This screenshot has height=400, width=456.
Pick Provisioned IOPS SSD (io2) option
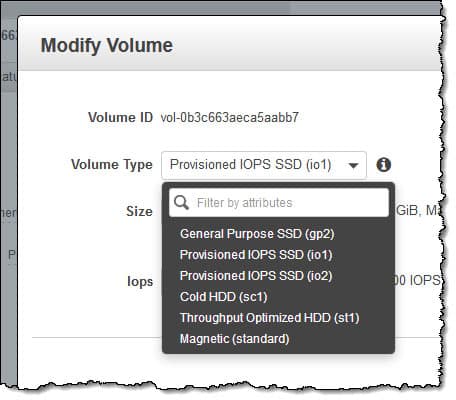tap(256, 276)
